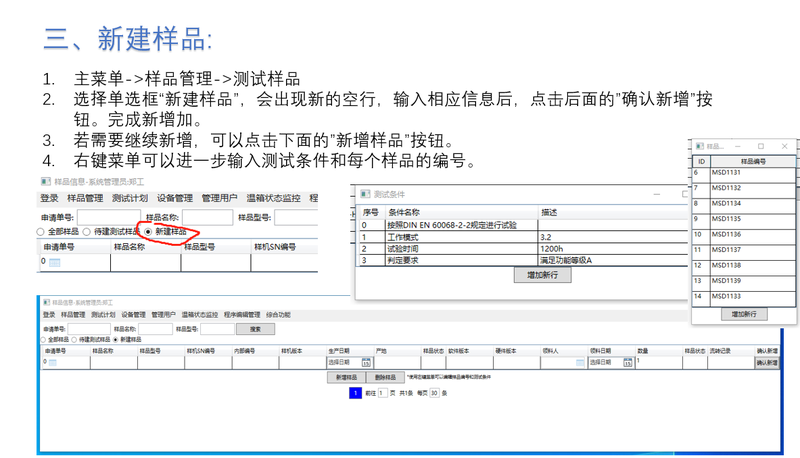Click the 数量 cell showing 1
800x458 pixels.
[658, 363]
